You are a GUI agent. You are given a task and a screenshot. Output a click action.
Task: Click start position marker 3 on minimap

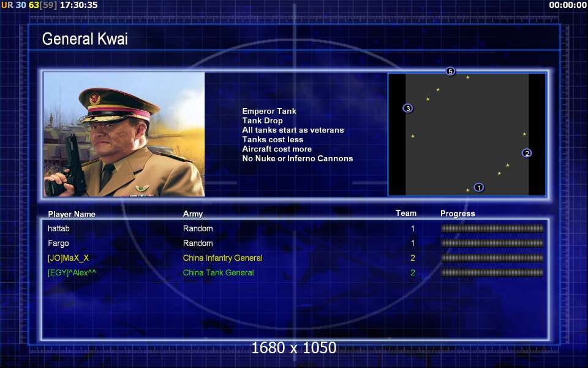coord(408,108)
